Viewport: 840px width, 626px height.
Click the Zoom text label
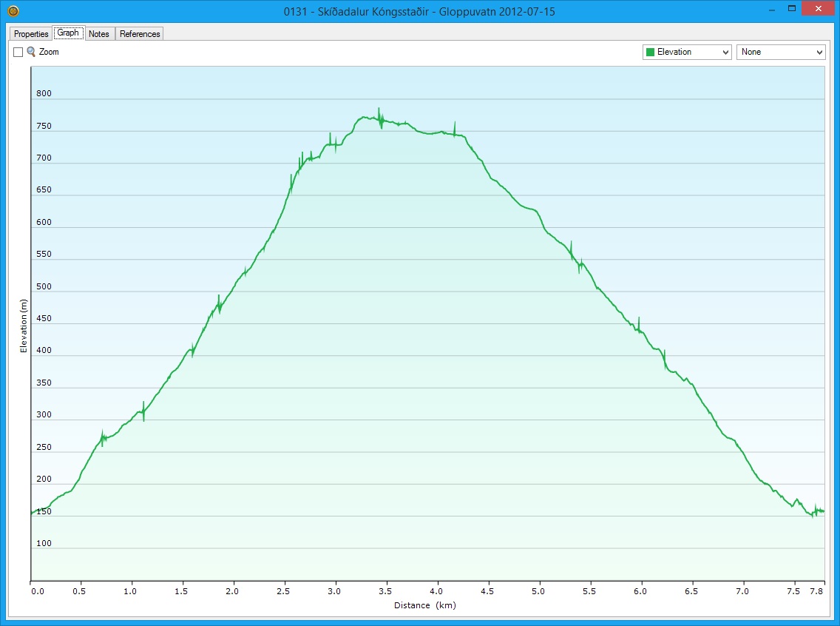pyautogui.click(x=49, y=53)
